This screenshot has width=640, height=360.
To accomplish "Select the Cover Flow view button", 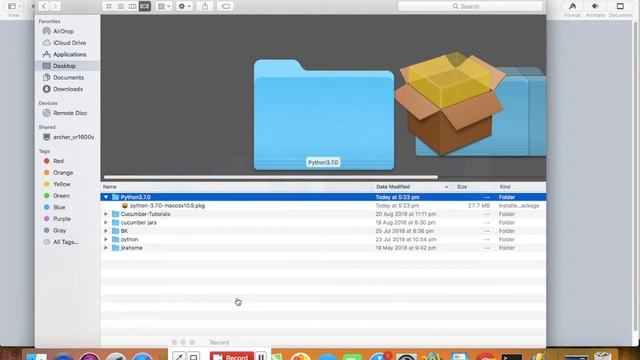I will pyautogui.click(x=144, y=6).
